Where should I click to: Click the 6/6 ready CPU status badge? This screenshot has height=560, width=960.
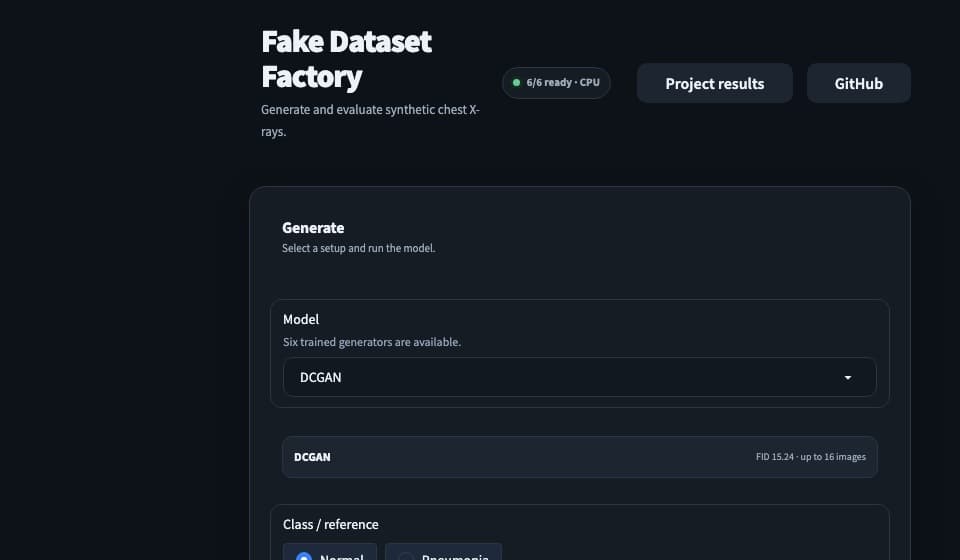click(x=556, y=83)
